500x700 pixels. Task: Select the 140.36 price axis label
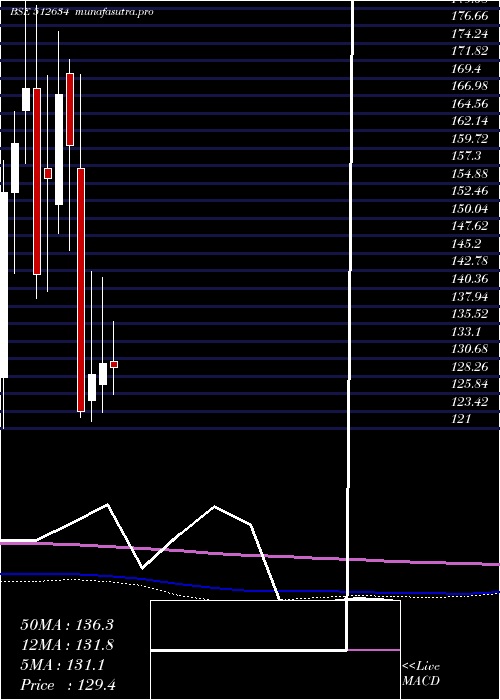coord(470,279)
